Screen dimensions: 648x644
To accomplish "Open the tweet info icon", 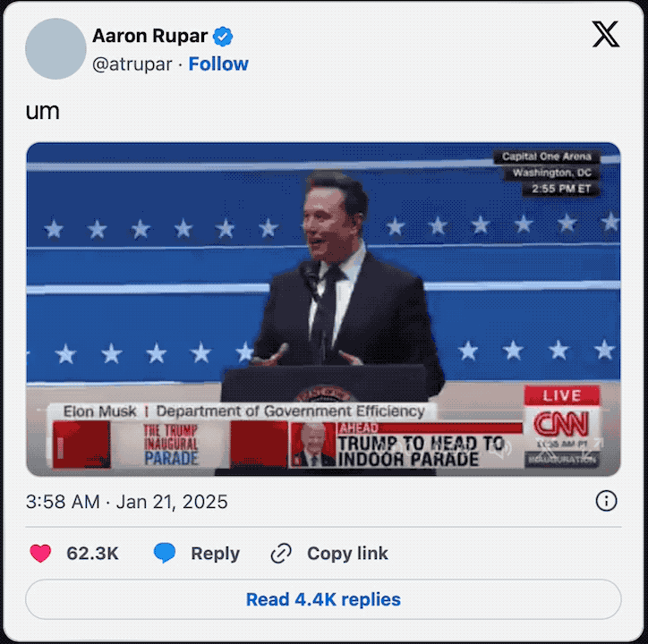I will pos(606,501).
